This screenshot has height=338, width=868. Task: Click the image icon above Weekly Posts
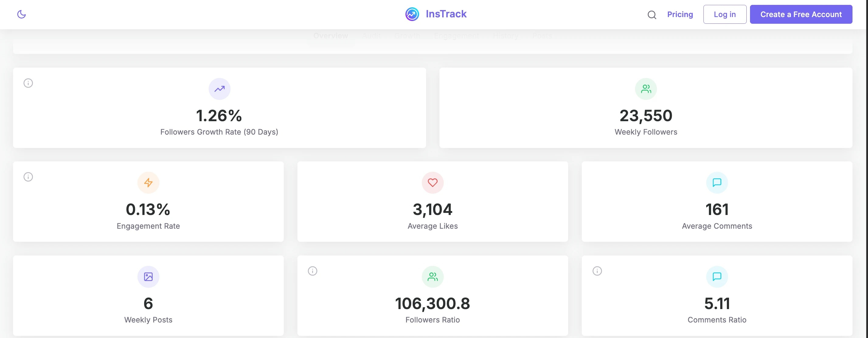[148, 276]
